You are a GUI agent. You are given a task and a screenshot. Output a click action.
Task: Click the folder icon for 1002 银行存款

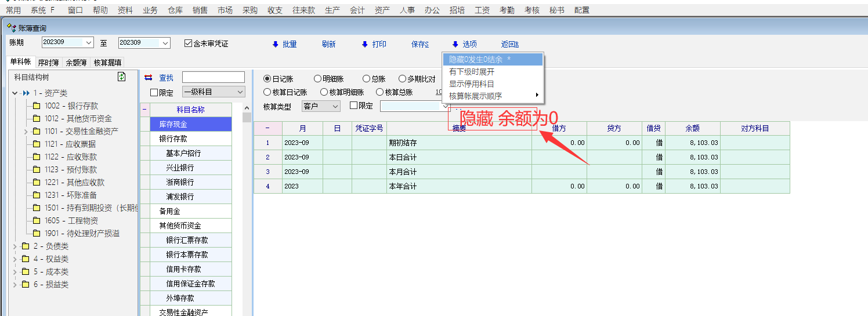click(x=36, y=106)
